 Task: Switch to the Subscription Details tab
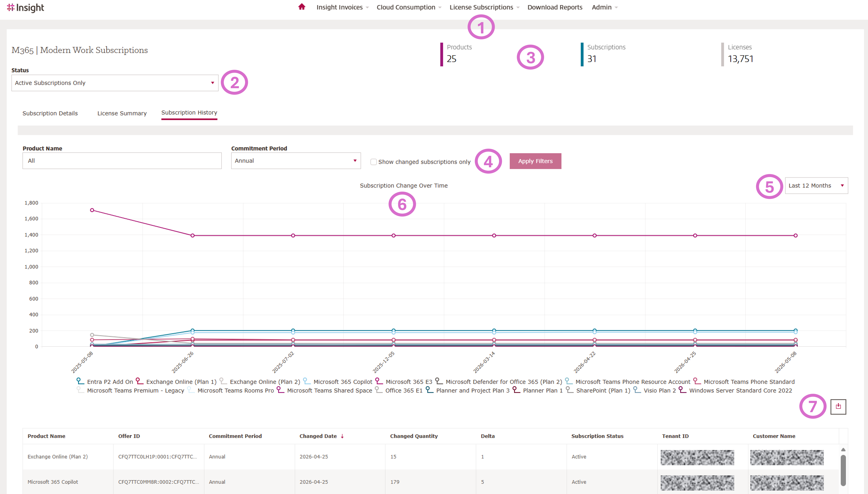[x=50, y=113]
